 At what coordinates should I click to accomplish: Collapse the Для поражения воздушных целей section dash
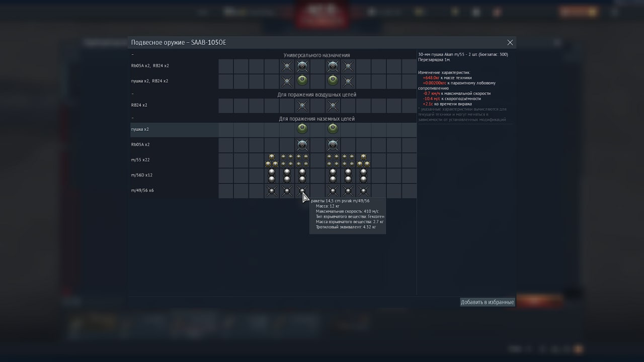tap(133, 94)
